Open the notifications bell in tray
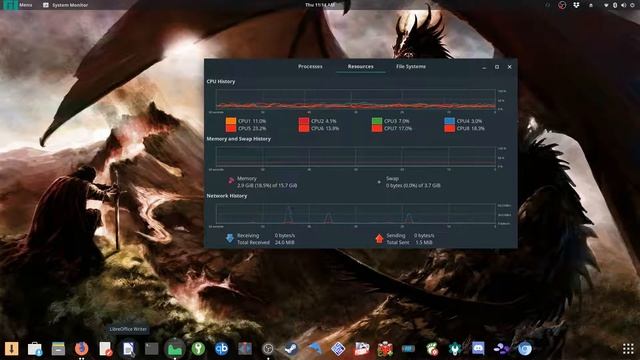This screenshot has height=360, width=640. pyautogui.click(x=591, y=5)
